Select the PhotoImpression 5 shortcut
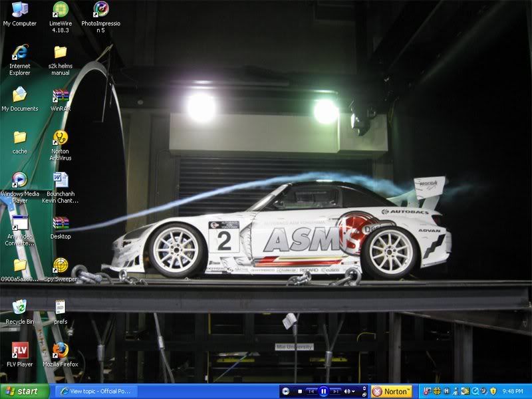Image resolution: width=532 pixels, height=399 pixels. (101, 11)
